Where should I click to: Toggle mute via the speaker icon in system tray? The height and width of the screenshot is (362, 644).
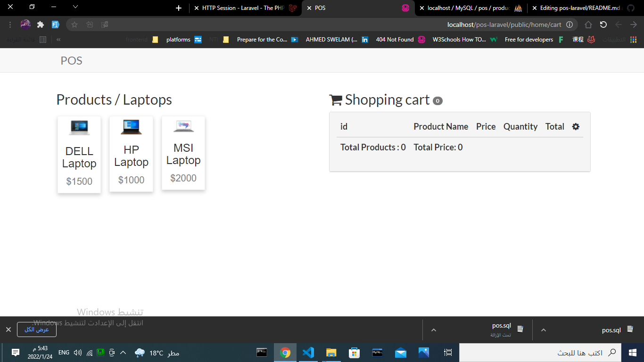pos(77,352)
